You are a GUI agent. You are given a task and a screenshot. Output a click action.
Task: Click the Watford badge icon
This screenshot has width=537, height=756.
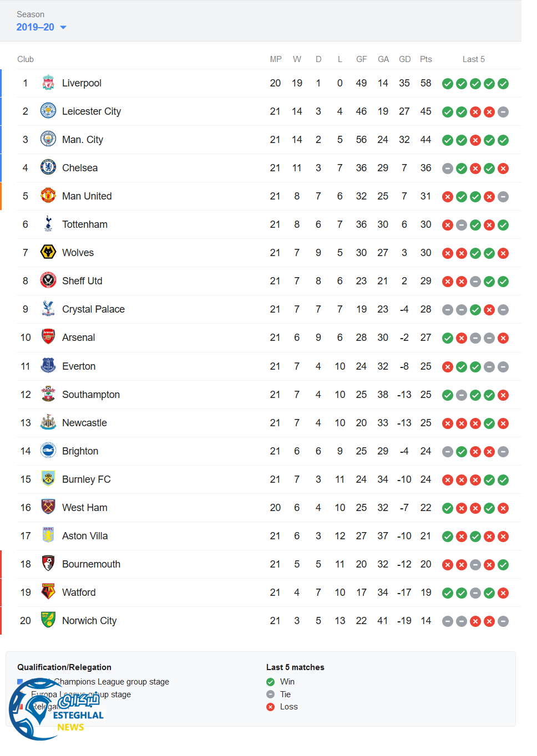[48, 592]
